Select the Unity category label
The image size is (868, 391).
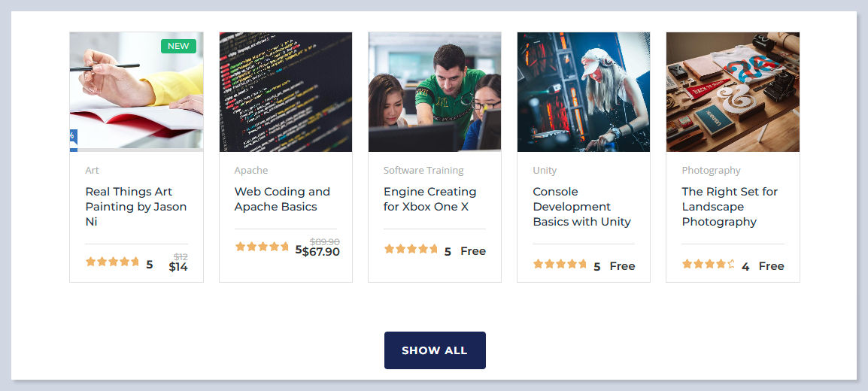click(545, 171)
